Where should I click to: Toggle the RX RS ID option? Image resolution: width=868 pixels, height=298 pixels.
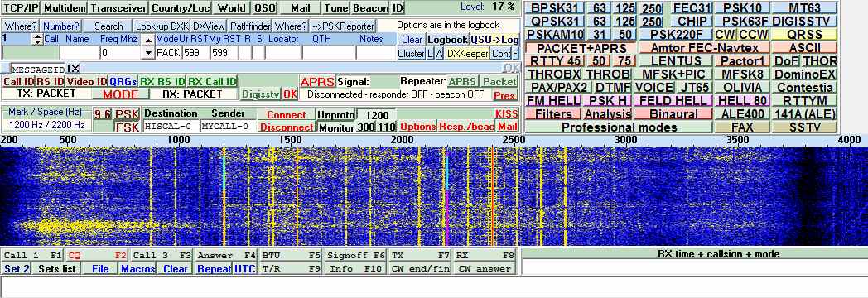[162, 82]
